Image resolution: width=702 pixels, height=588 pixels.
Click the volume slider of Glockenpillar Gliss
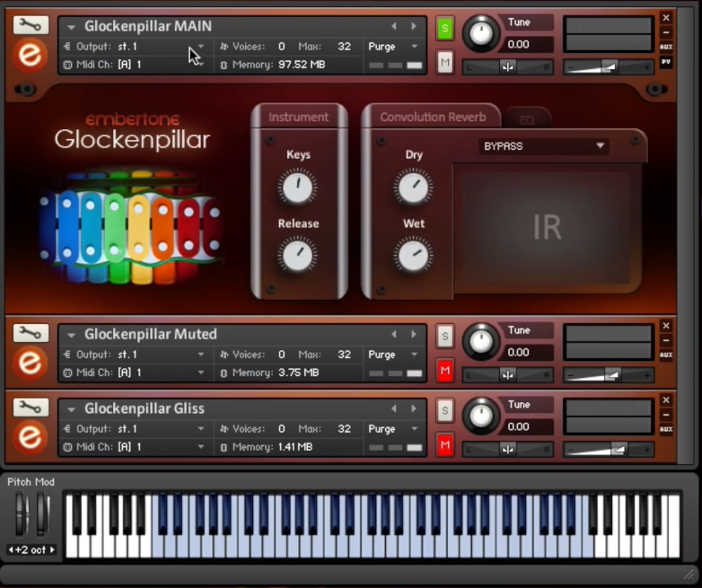pyautogui.click(x=609, y=450)
